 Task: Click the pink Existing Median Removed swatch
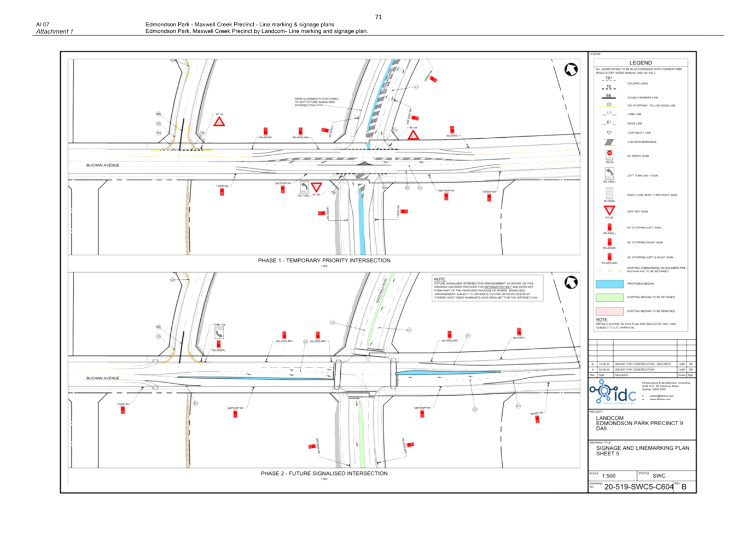609,311
